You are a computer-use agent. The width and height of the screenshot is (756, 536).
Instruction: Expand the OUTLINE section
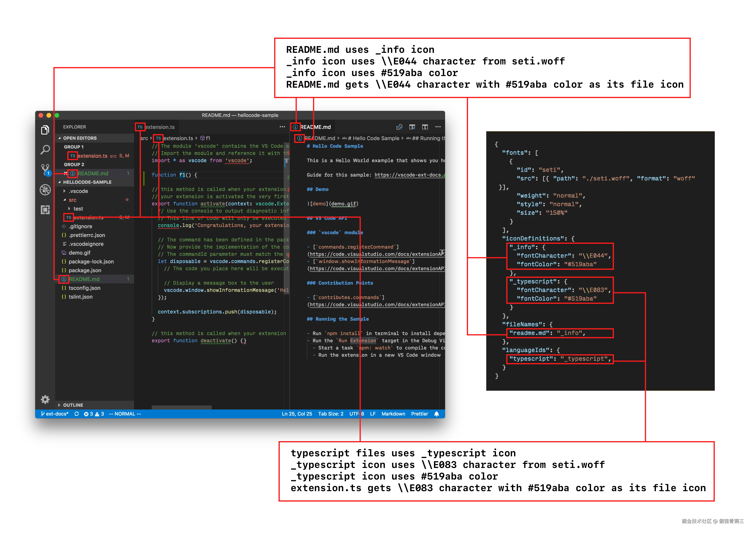pos(73,405)
